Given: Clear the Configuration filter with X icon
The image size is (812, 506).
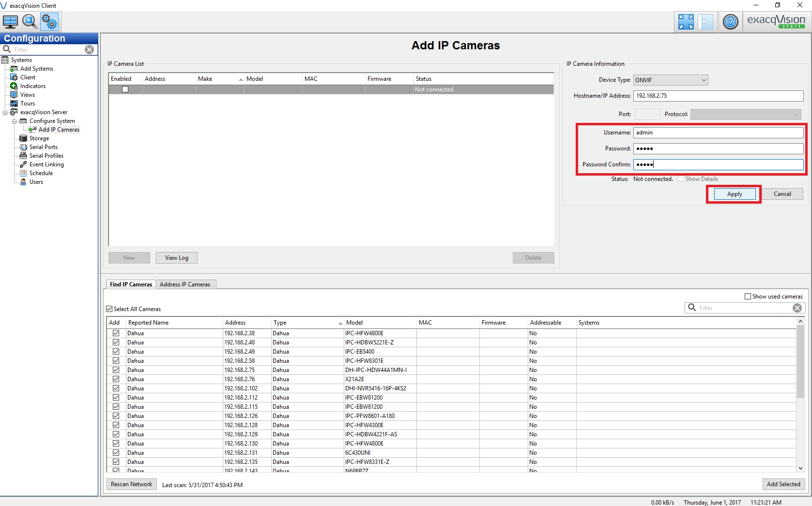Looking at the screenshot, I should tap(90, 50).
